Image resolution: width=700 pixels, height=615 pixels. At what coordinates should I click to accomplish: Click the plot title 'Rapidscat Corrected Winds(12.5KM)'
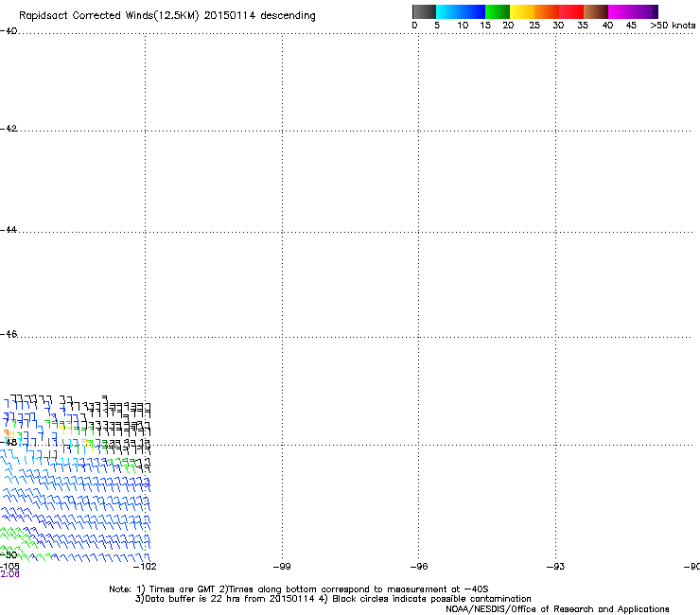109,16
